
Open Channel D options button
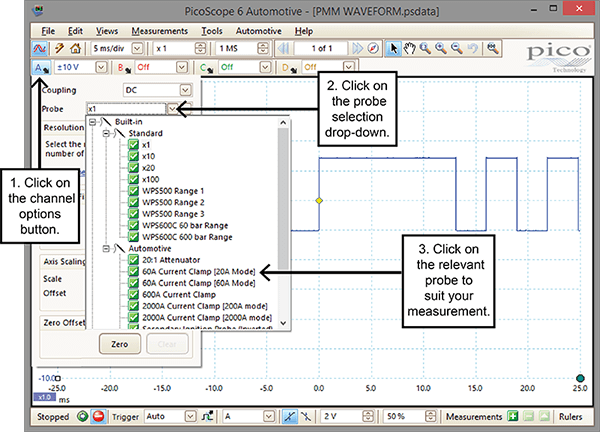click(290, 68)
